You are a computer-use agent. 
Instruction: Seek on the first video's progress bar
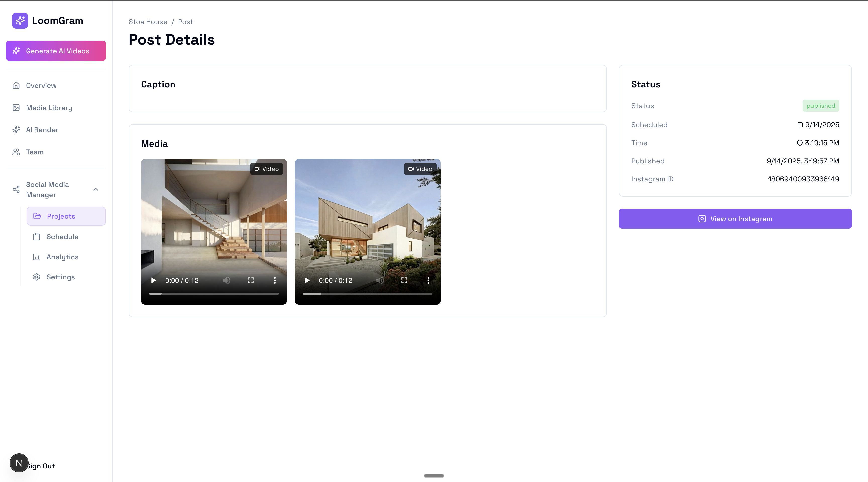point(214,294)
